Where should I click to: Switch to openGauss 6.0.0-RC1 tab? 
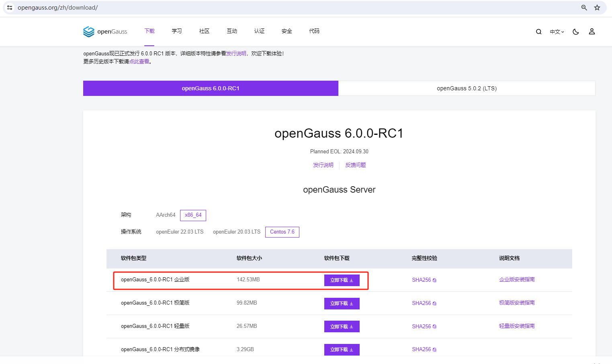[x=211, y=88]
